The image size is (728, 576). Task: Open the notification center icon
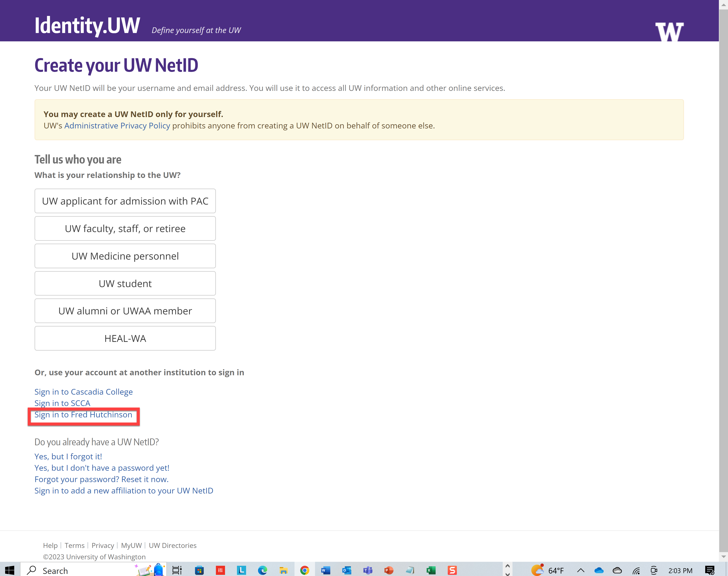(709, 570)
